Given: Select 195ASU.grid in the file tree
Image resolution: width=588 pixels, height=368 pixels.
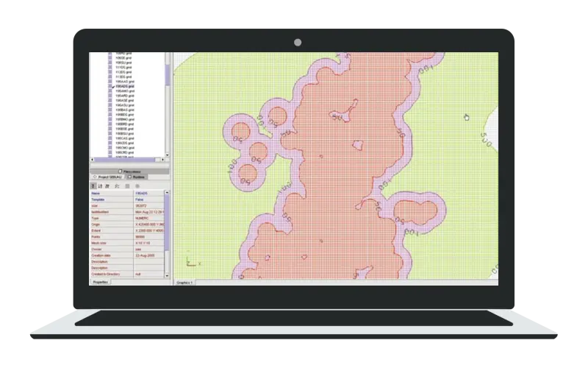Looking at the screenshot, I should click(x=125, y=105).
